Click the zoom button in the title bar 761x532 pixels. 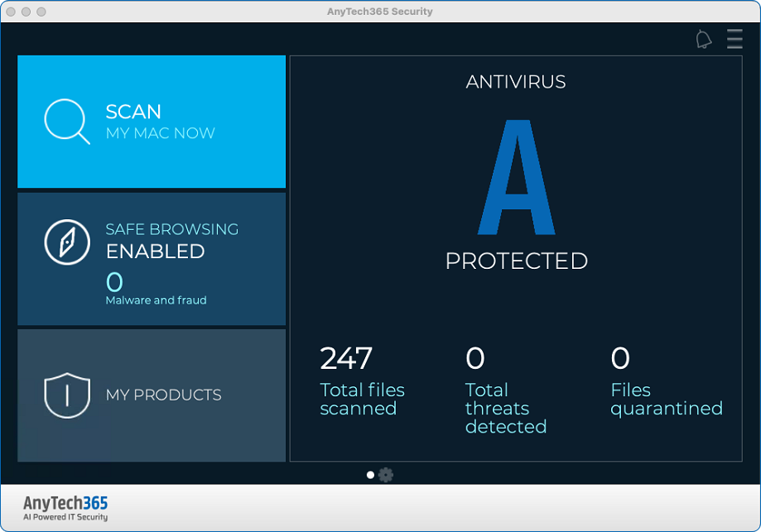point(41,12)
